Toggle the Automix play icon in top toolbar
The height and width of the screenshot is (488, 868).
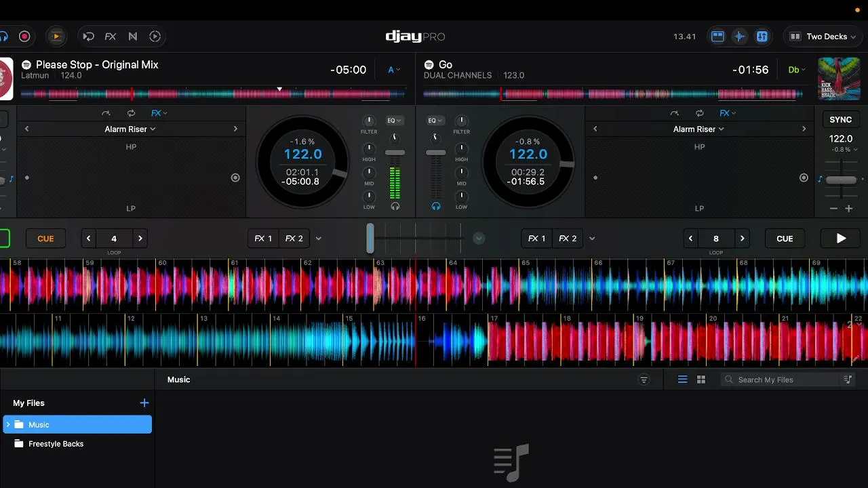[56, 37]
